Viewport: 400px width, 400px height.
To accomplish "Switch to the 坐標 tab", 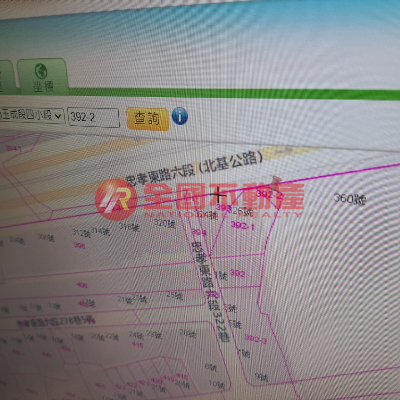I will click(43, 77).
